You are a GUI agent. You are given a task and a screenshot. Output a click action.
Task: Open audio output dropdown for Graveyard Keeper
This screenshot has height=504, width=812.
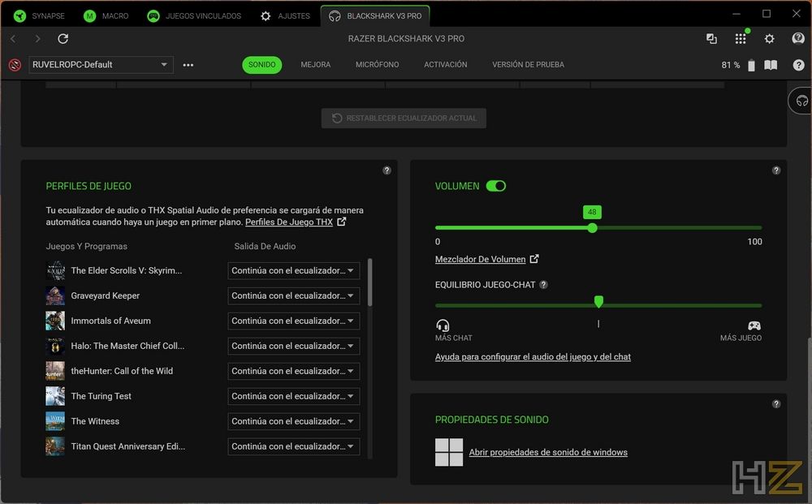[x=294, y=296]
